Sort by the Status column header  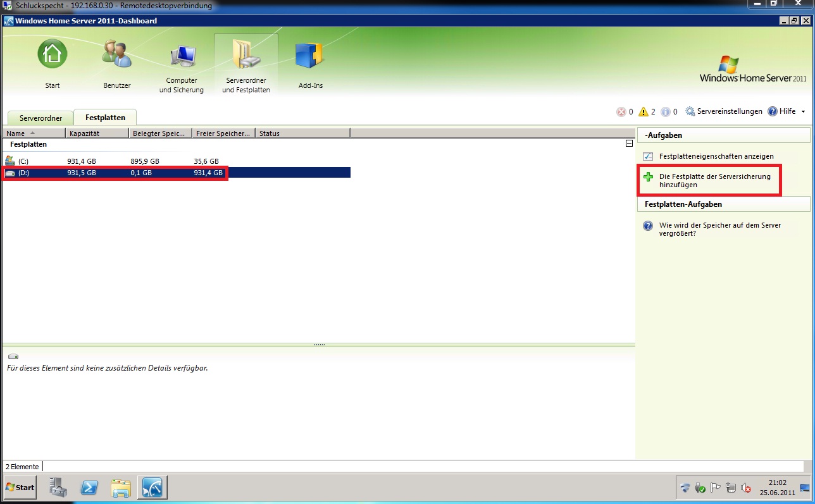click(x=303, y=133)
